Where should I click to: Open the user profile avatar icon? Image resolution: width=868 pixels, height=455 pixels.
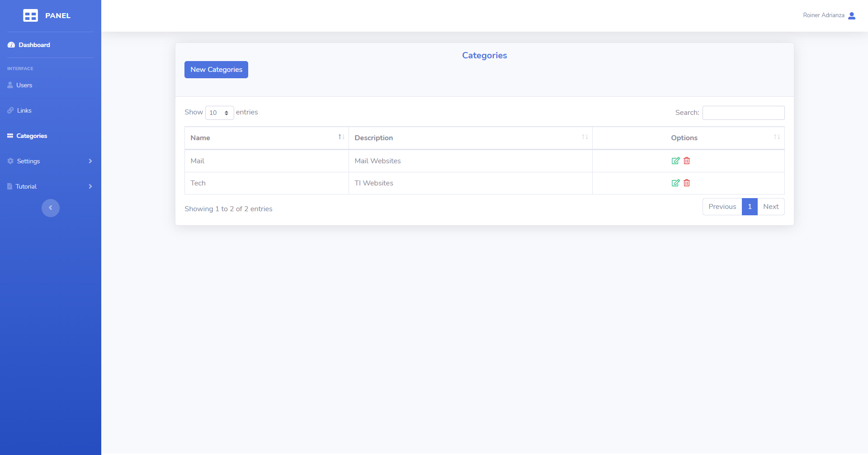pos(852,15)
